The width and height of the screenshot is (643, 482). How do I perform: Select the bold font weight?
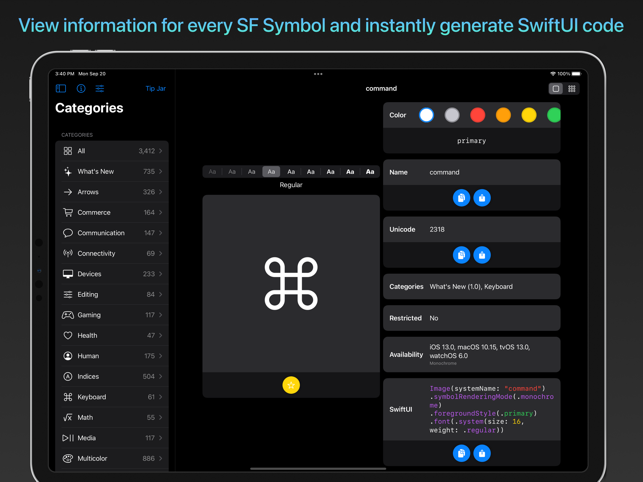[331, 171]
